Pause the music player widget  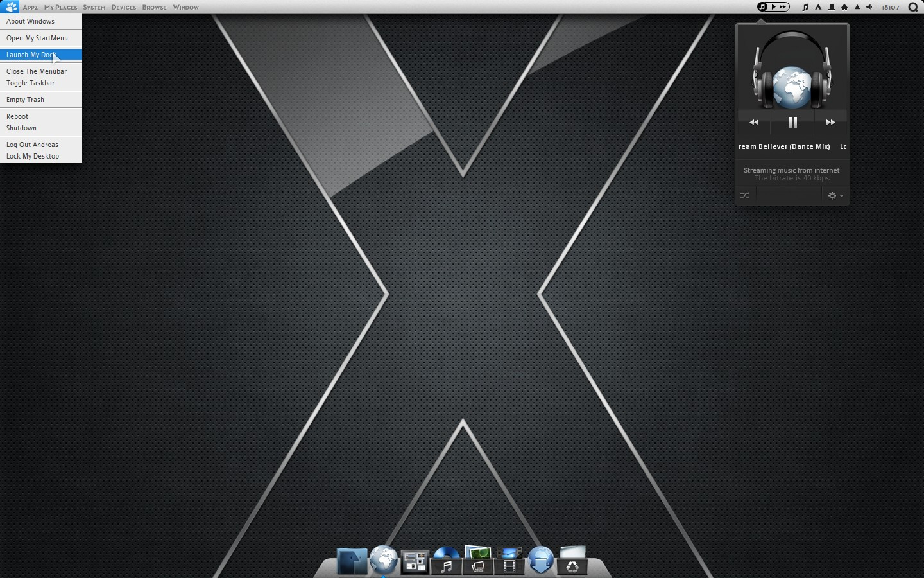(x=792, y=122)
